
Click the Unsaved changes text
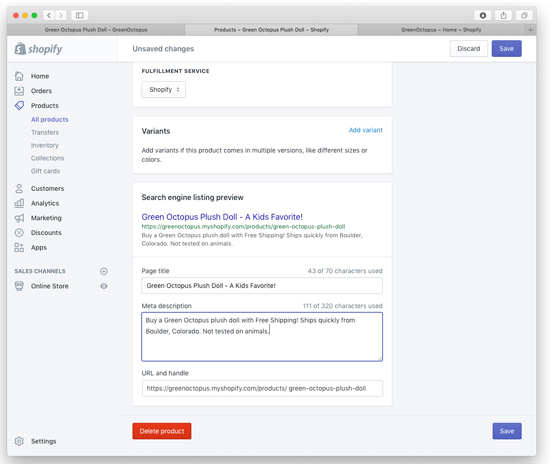point(163,49)
